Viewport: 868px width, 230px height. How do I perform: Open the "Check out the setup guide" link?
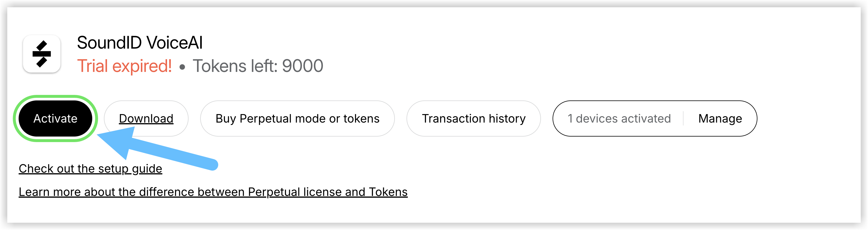(x=90, y=168)
